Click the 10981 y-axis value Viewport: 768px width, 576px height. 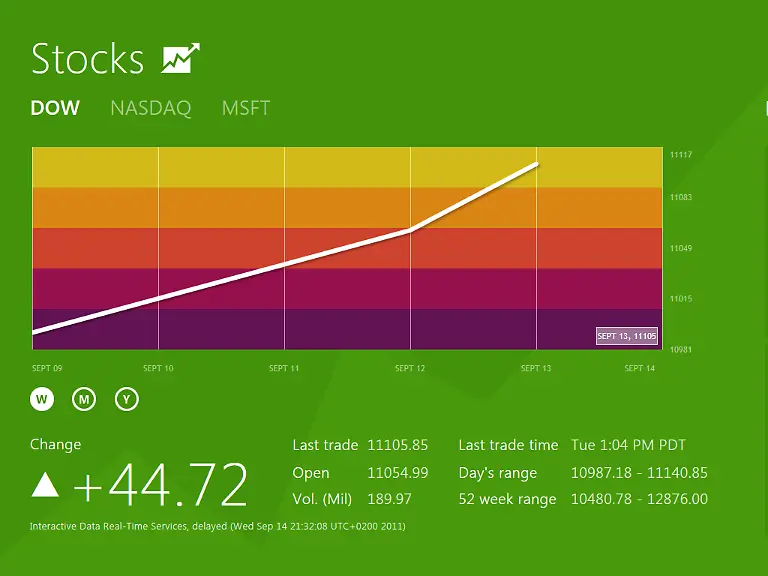pos(681,350)
